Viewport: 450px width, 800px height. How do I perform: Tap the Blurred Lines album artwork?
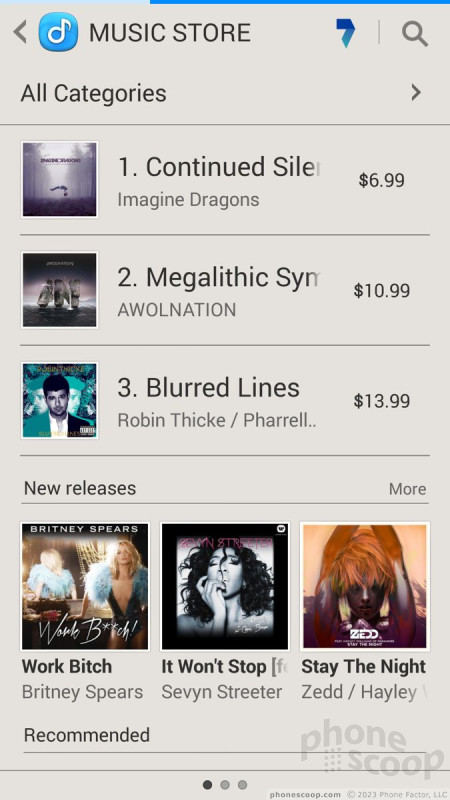coord(60,400)
